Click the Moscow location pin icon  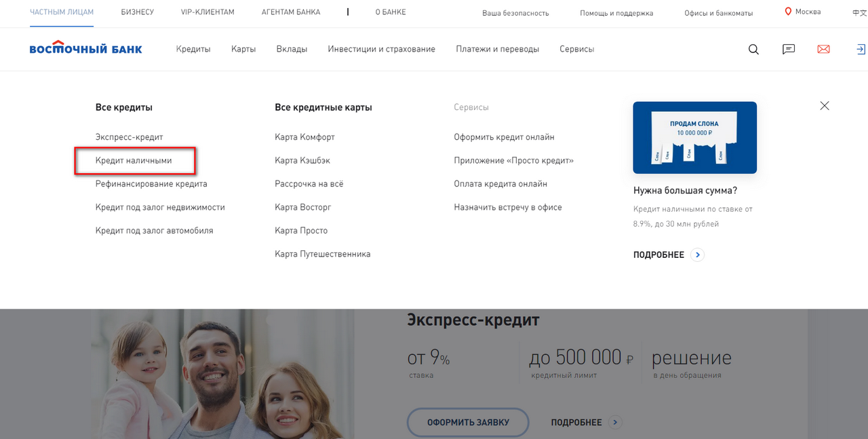tap(788, 12)
